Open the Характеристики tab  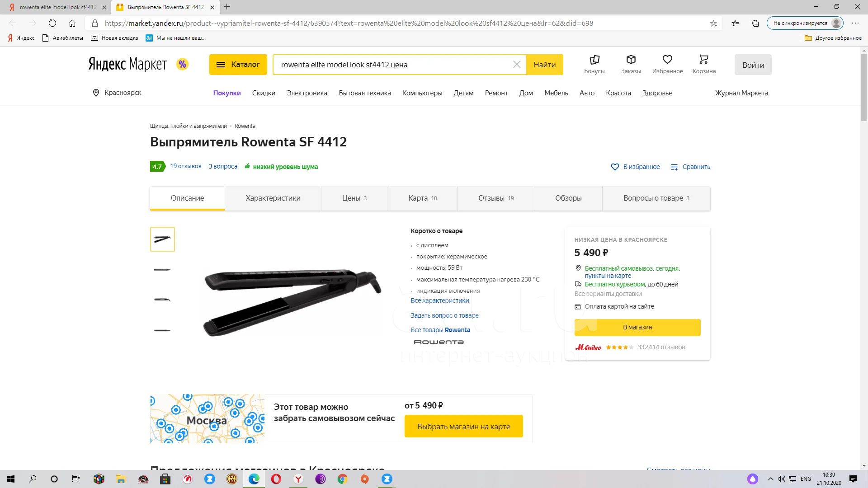pyautogui.click(x=273, y=198)
